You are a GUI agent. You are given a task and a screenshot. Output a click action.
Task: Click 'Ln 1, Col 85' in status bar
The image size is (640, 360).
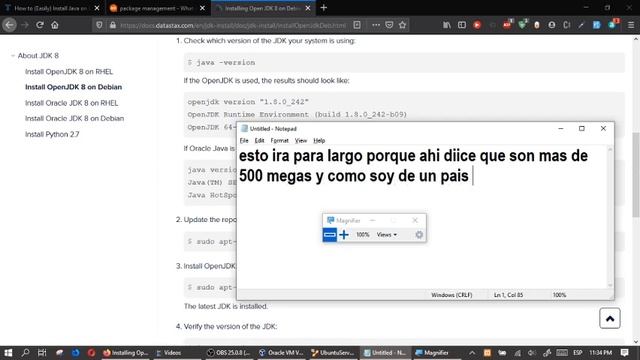(508, 295)
